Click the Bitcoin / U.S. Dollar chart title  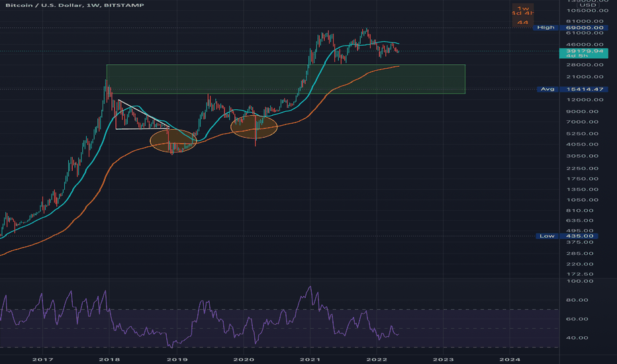(x=75, y=5)
